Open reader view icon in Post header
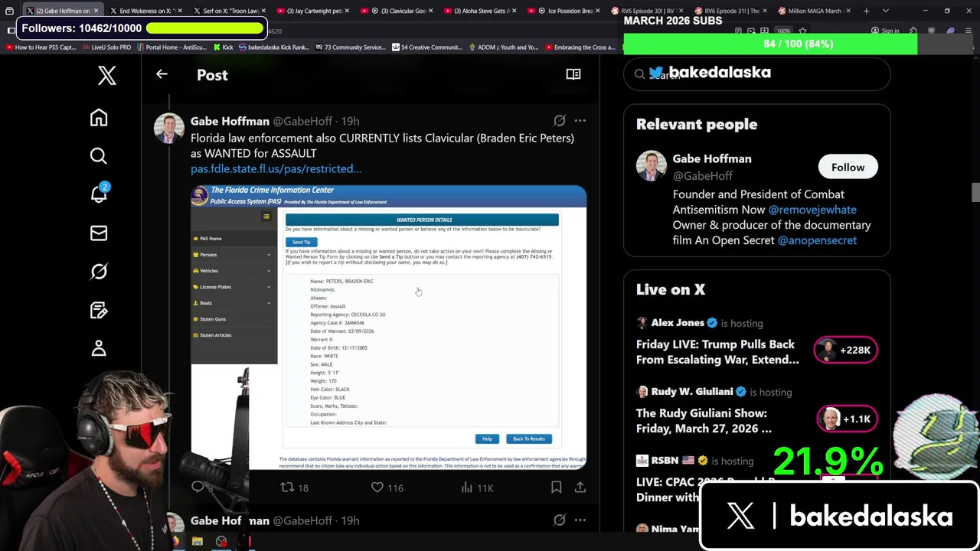Screen dimensions: 980x551 pos(573,74)
